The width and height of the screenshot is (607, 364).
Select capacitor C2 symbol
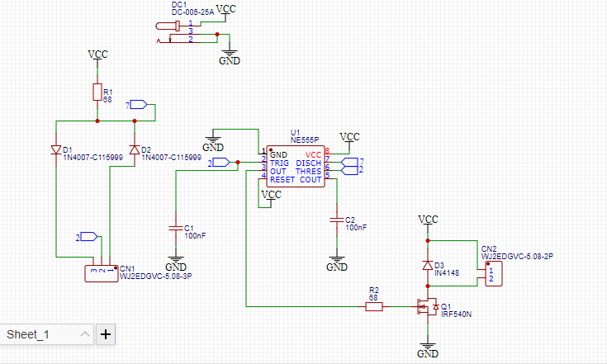[x=337, y=220]
